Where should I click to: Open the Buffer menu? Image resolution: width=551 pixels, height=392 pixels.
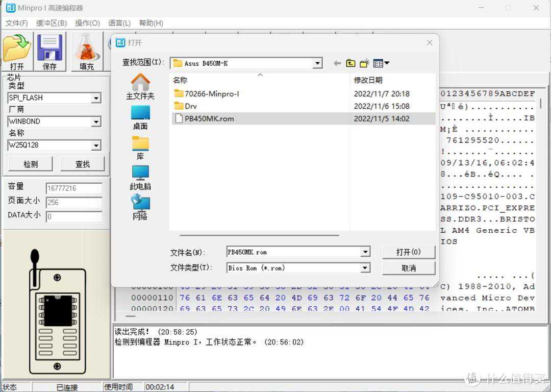[52, 23]
